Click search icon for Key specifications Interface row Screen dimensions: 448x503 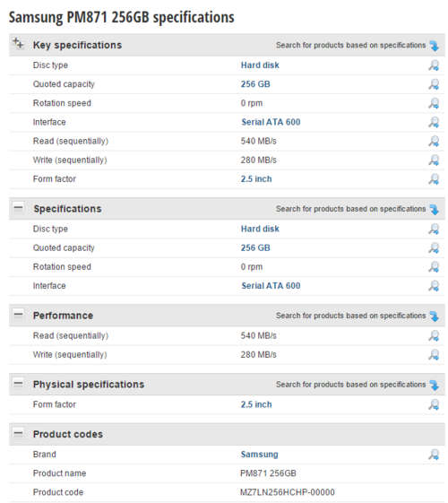pos(434,122)
